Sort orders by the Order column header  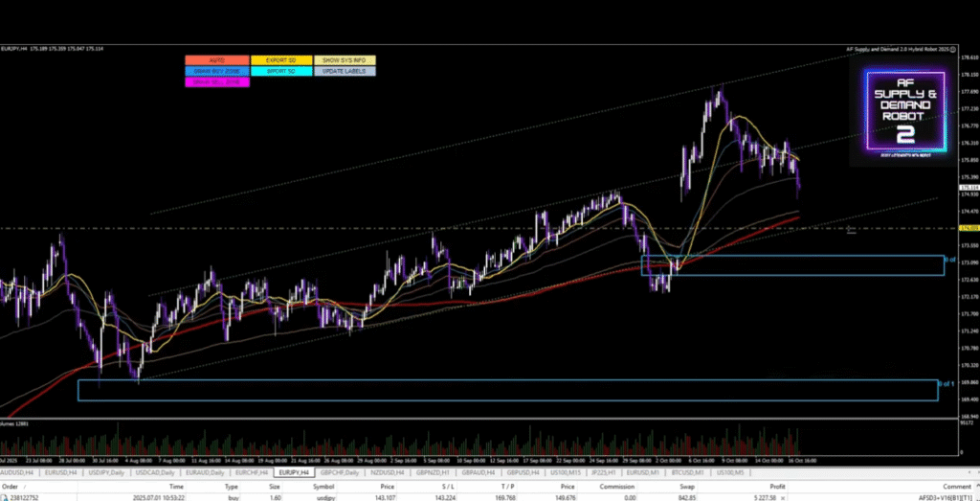[x=10, y=486]
